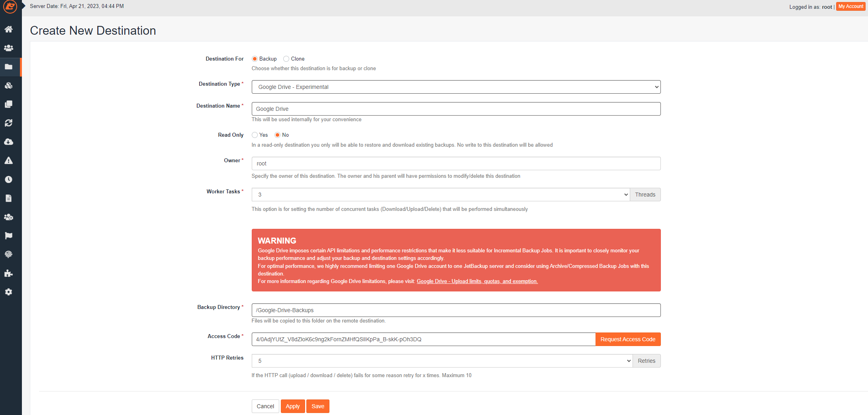Viewport: 868px width, 415px height.
Task: Click the WARNING heading in the red box
Action: [277, 241]
